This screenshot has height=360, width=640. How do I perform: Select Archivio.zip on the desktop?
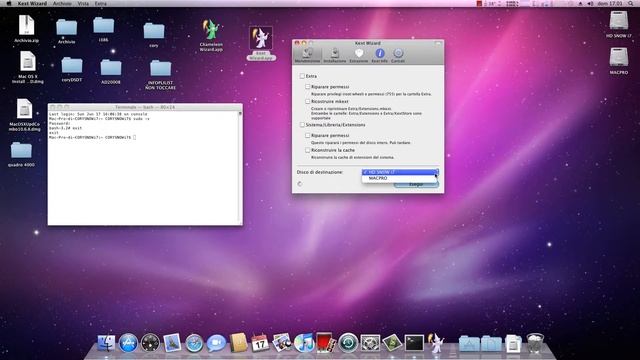(27, 29)
